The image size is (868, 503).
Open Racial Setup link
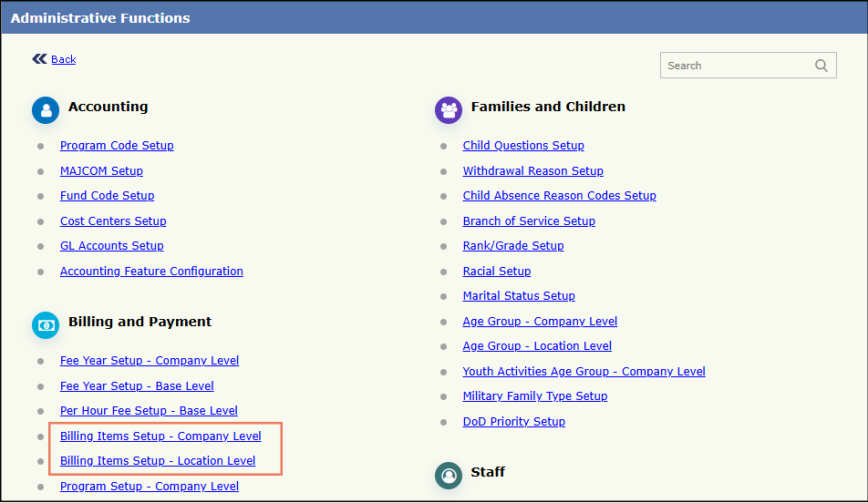pyautogui.click(x=497, y=272)
